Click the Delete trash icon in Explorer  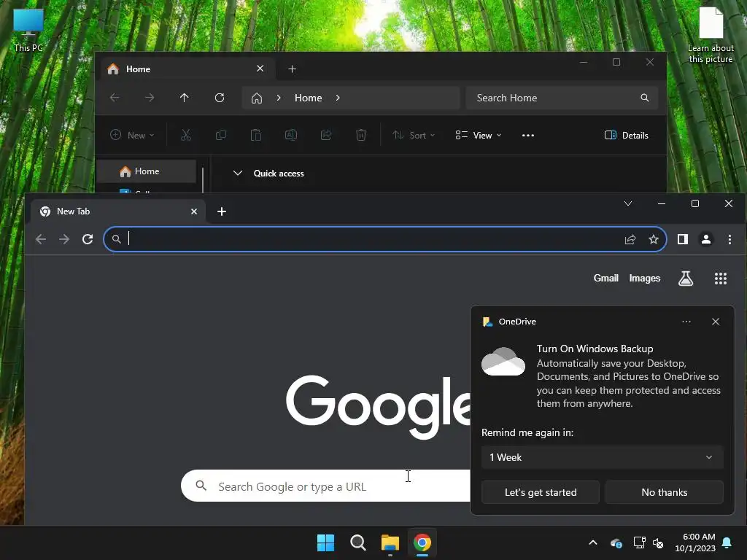click(x=361, y=135)
